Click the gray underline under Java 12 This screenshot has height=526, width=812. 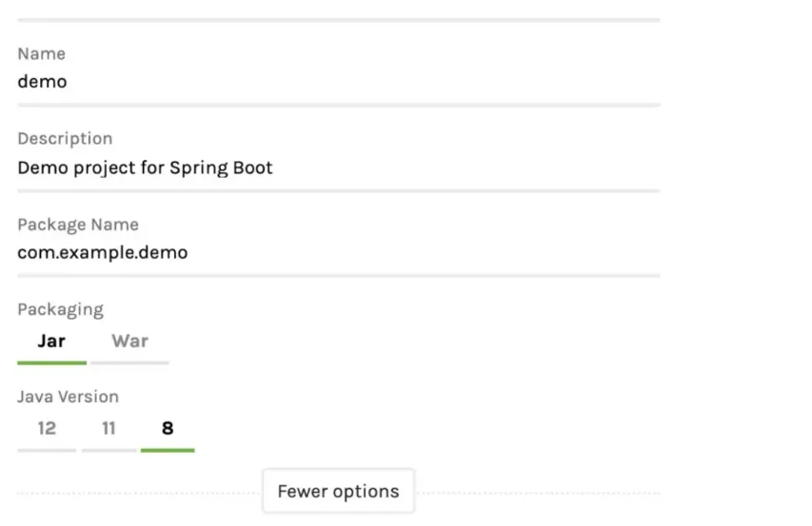click(x=47, y=450)
